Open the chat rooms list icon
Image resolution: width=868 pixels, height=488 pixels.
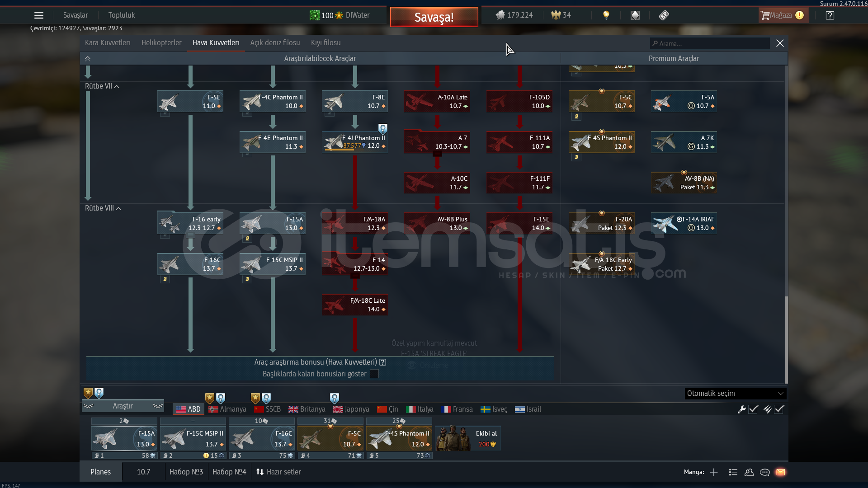point(733,472)
